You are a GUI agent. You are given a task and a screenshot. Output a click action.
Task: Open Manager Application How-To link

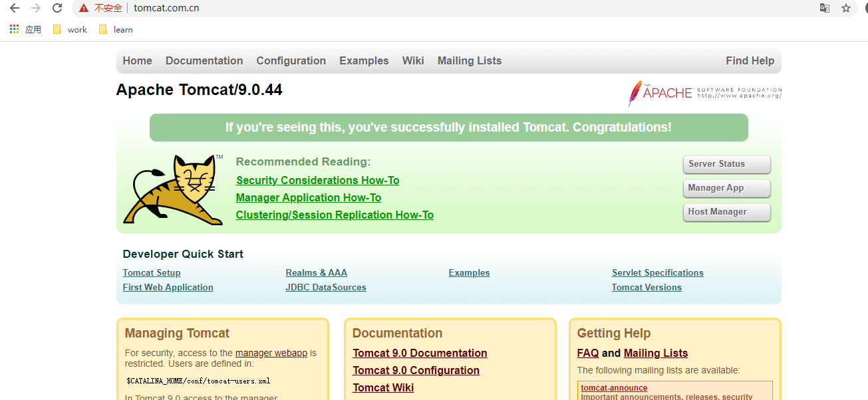309,197
